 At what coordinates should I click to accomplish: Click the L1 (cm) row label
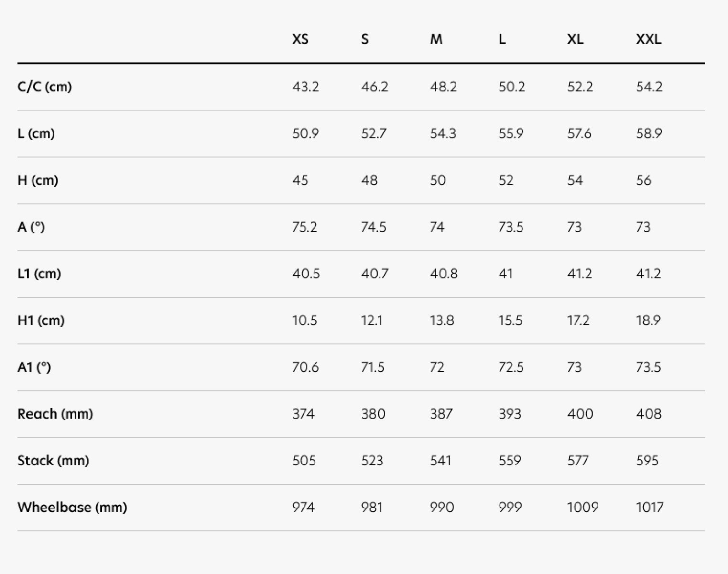coord(39,274)
